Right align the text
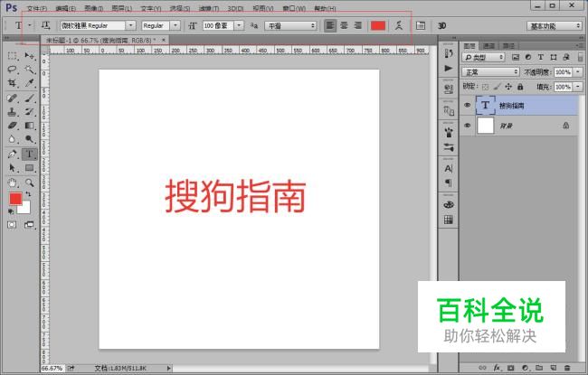 click(358, 25)
